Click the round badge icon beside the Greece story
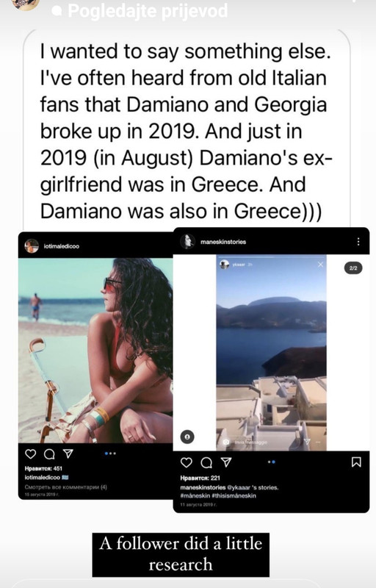Viewport: 376px width, 588px height. [x=187, y=437]
